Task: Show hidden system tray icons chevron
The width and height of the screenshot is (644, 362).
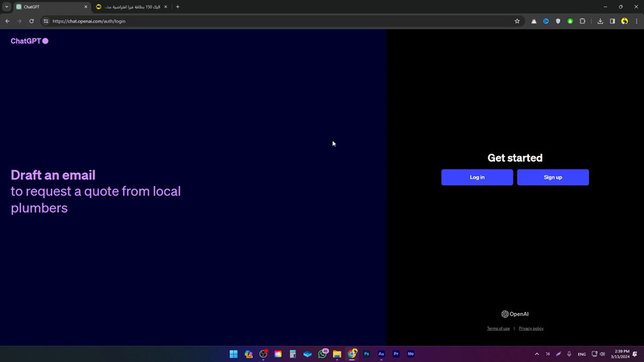Action: pos(537,354)
